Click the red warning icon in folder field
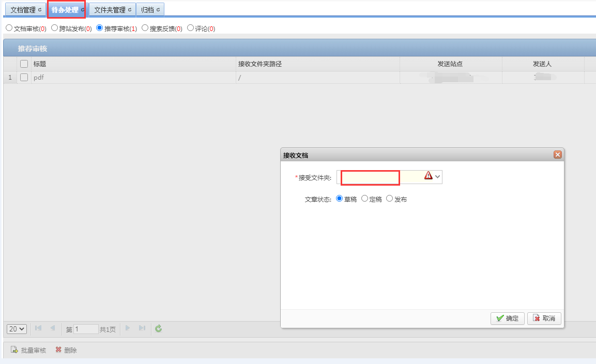The width and height of the screenshot is (596, 364). point(428,176)
